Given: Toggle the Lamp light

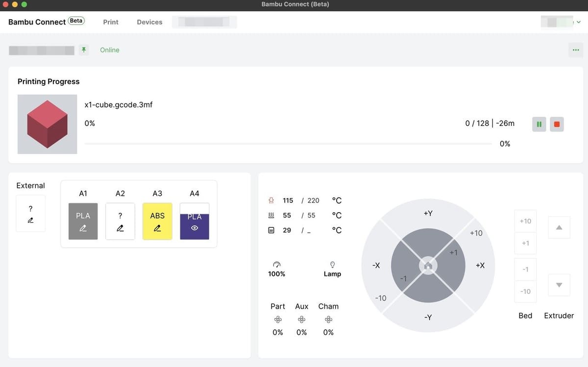Looking at the screenshot, I should 332,269.
